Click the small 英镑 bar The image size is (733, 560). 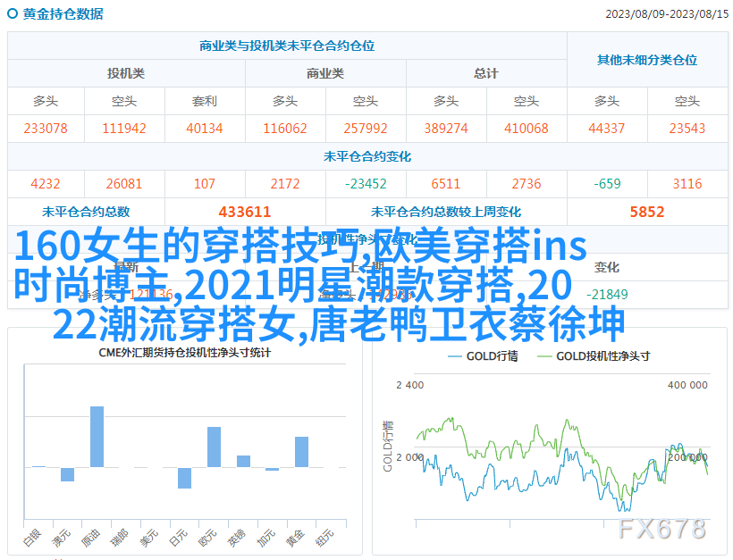pyautogui.click(x=243, y=461)
